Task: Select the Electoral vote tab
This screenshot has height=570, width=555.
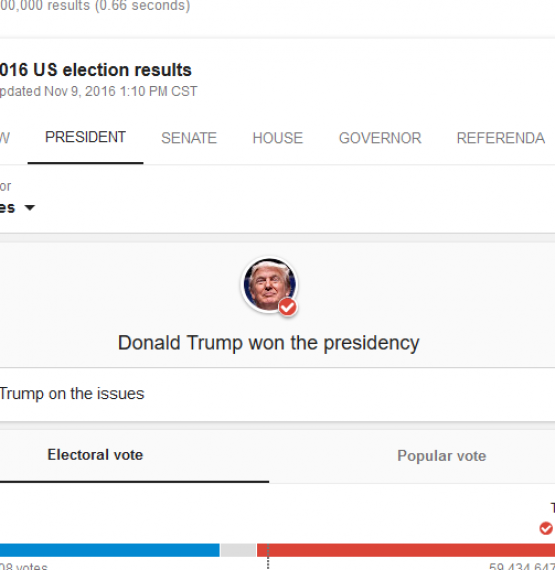Action: 95,455
